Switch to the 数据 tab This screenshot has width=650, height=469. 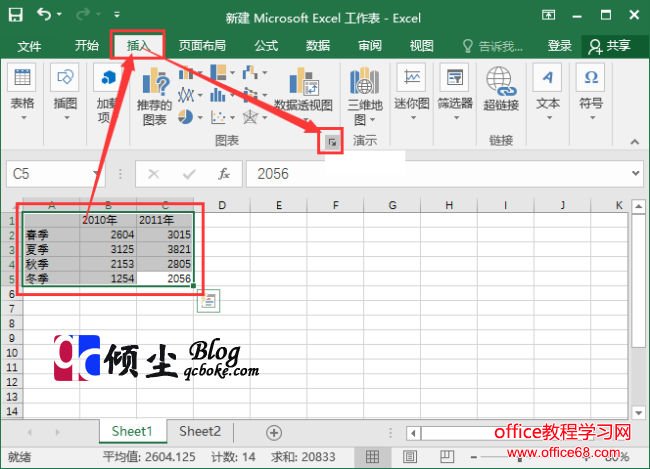[x=318, y=45]
